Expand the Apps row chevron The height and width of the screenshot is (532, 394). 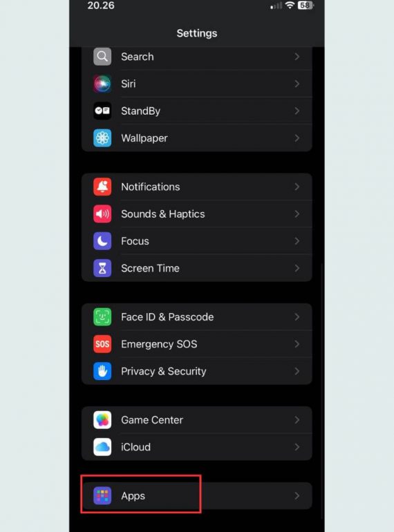tap(297, 495)
